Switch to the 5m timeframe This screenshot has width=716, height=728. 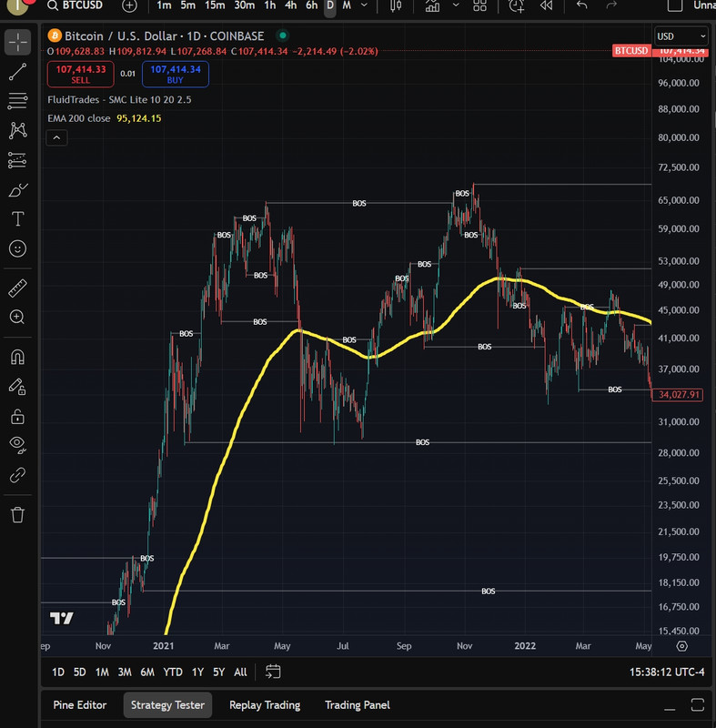(188, 5)
